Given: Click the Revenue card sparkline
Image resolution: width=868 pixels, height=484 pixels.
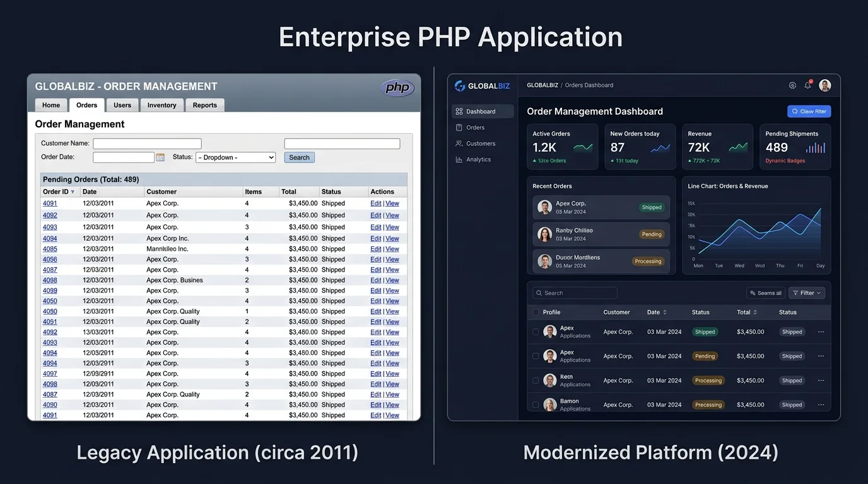Looking at the screenshot, I should [738, 147].
